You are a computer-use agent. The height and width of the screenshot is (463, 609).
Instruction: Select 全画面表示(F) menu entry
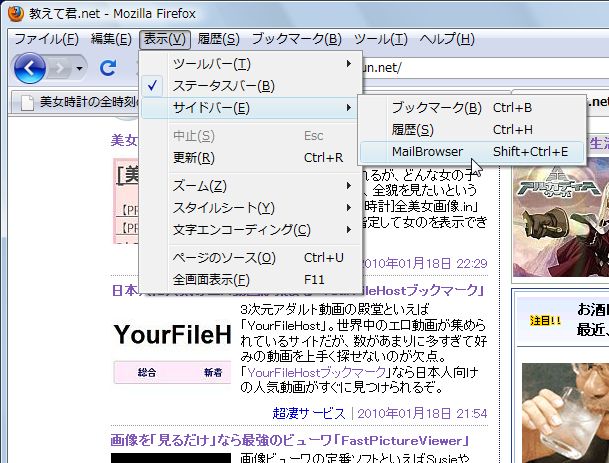tap(251, 280)
